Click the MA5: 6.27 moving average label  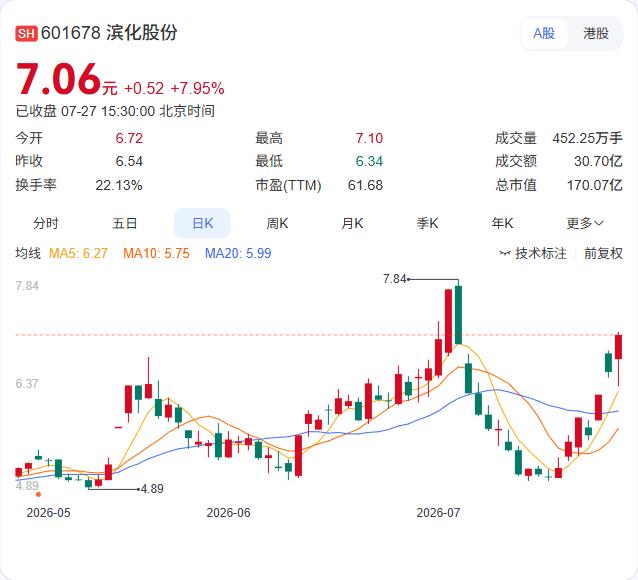pyautogui.click(x=78, y=254)
